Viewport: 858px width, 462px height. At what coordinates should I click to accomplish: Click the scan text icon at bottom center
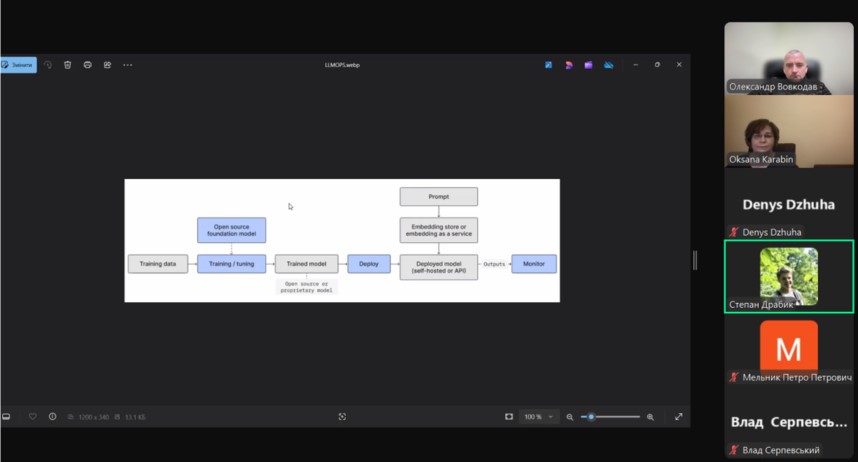coord(342,416)
